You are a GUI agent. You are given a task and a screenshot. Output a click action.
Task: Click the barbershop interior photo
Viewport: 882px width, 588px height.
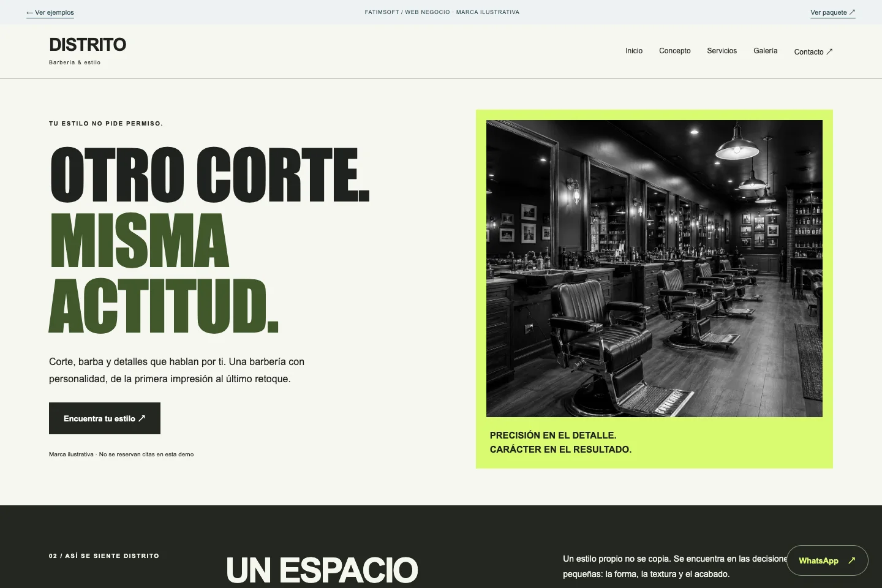654,268
